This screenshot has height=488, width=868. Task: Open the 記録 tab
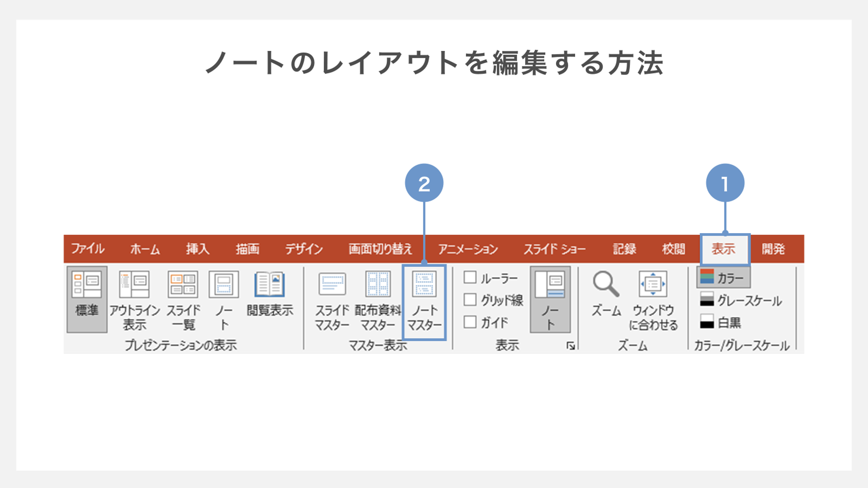click(624, 249)
